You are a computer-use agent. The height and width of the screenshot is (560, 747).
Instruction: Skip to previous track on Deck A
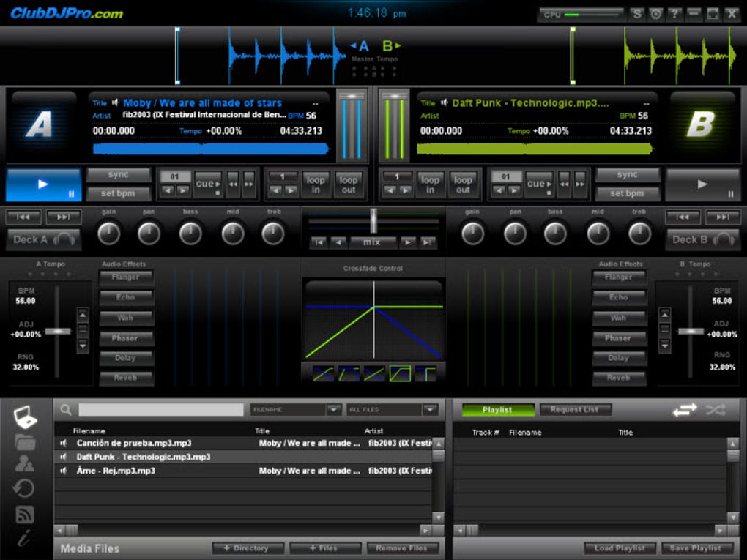point(23,217)
